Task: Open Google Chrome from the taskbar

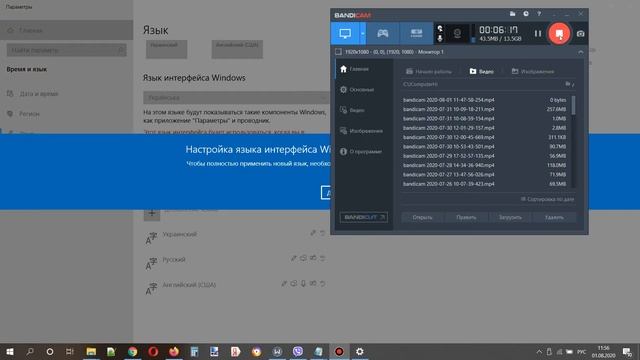Action: pos(132,351)
